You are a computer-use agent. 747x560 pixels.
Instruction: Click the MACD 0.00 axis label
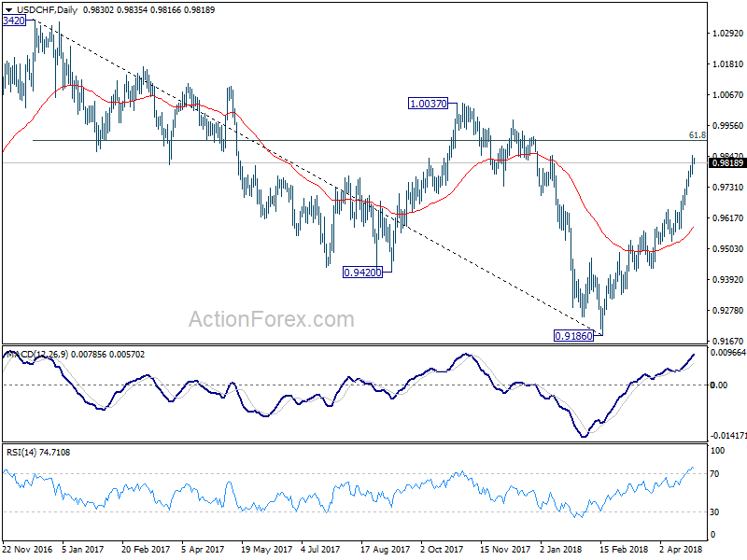718,385
